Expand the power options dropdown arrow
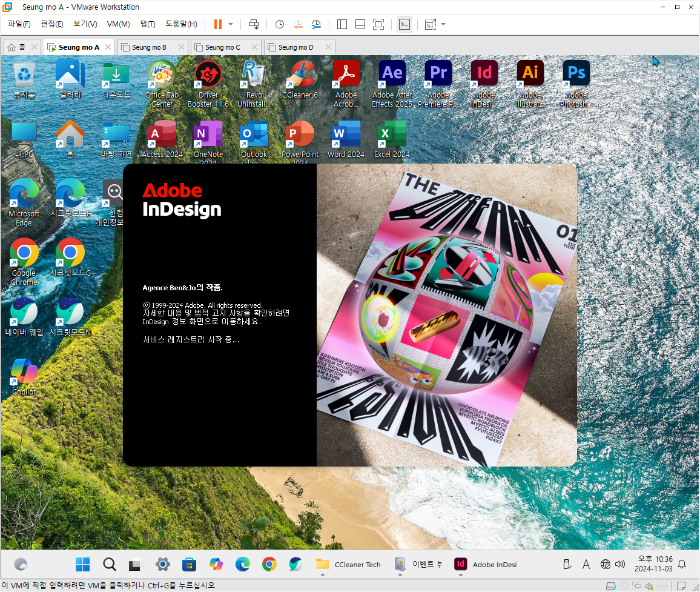The height and width of the screenshot is (592, 700). click(231, 24)
